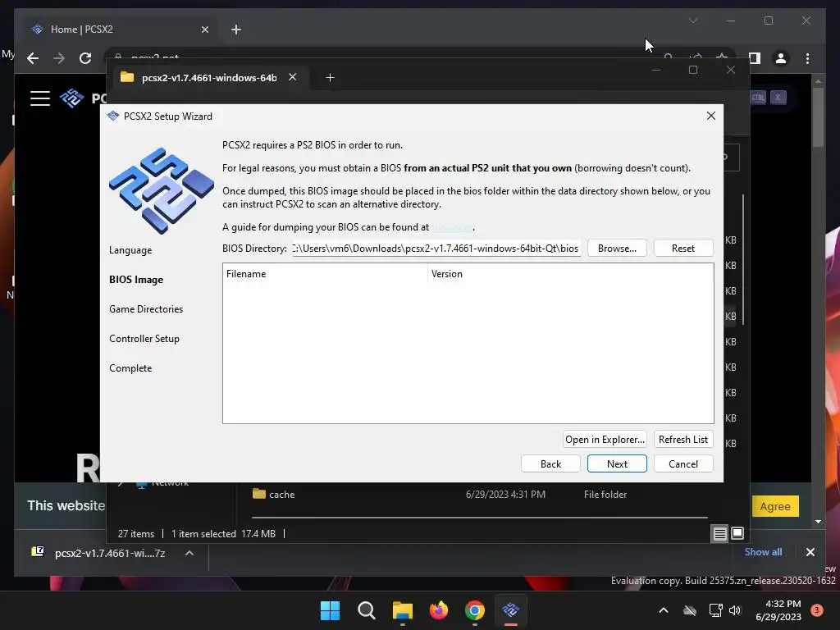840x630 pixels.
Task: Click Browse... for BIOS directory
Action: coord(617,249)
